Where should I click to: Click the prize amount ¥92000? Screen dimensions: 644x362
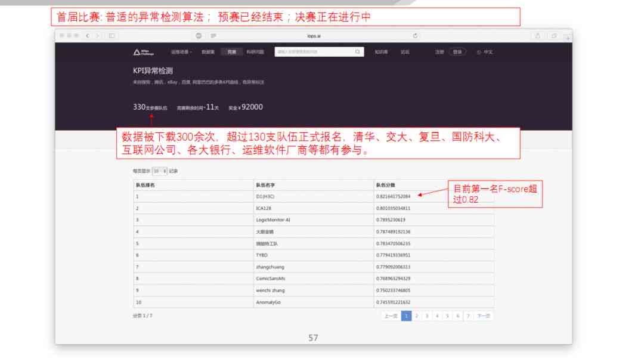[252, 107]
